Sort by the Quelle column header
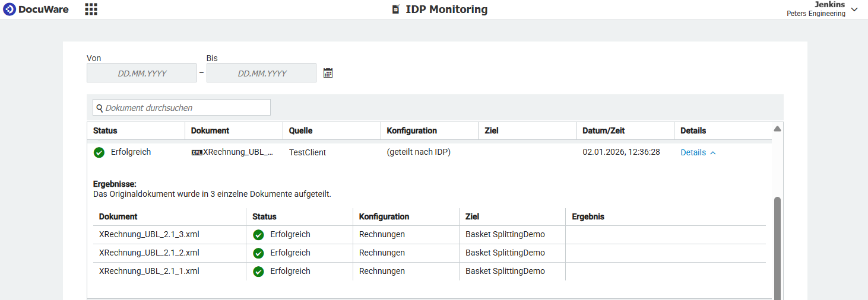 [300, 130]
